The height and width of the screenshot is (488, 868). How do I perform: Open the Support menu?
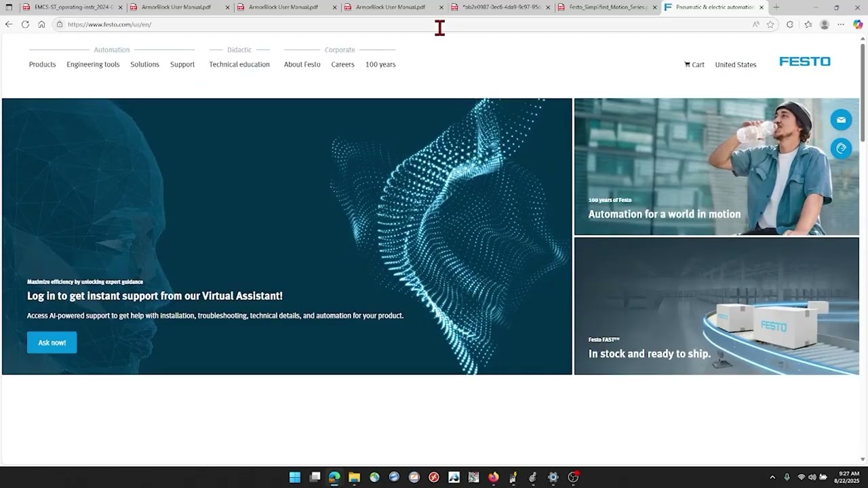[x=182, y=64]
